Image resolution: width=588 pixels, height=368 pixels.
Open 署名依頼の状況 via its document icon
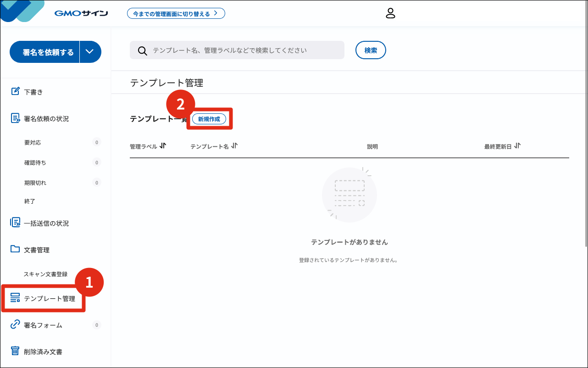(14, 118)
